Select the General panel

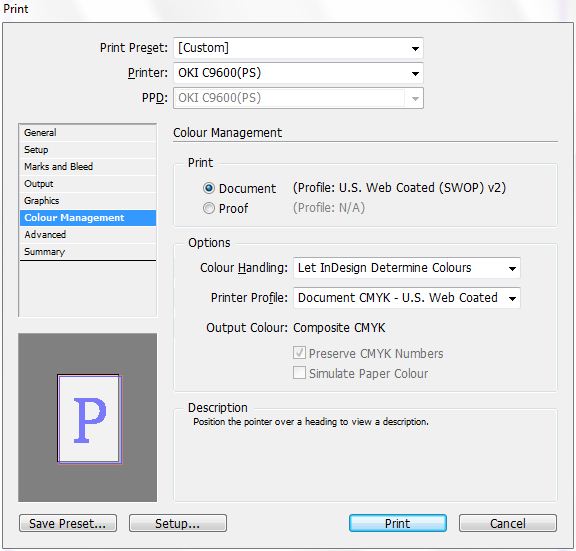coord(88,133)
